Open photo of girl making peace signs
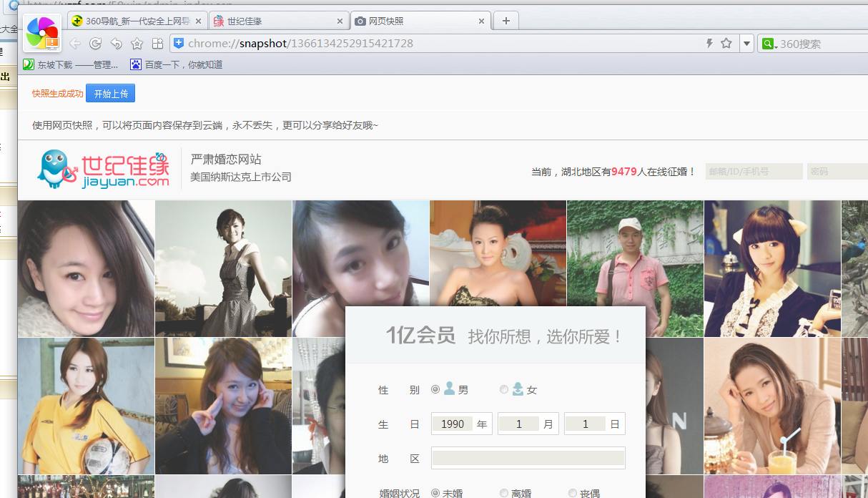The height and width of the screenshot is (498, 868). coord(223,406)
